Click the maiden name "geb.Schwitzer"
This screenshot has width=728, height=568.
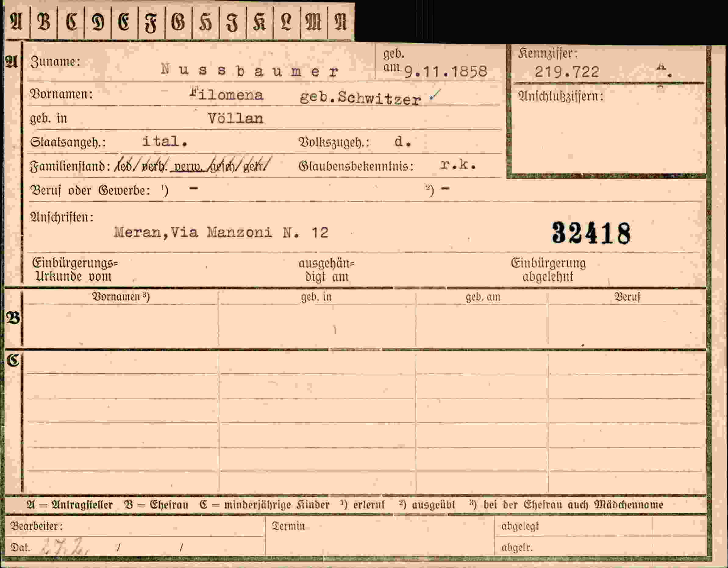pos(360,98)
